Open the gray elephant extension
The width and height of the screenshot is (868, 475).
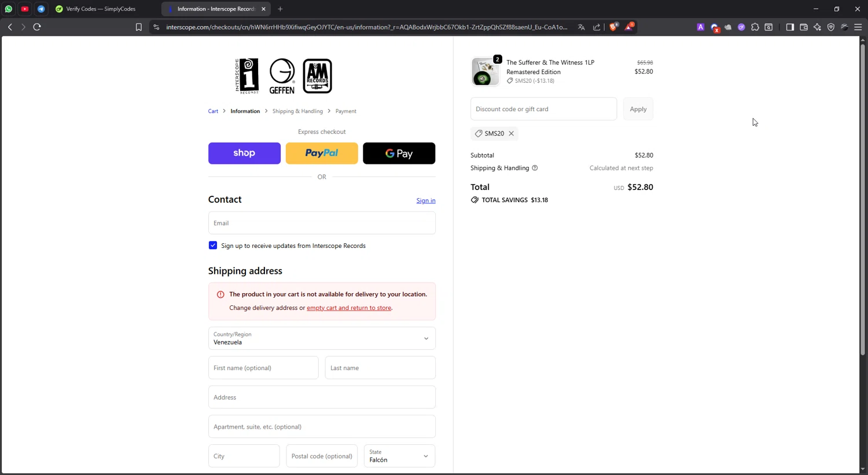click(728, 27)
